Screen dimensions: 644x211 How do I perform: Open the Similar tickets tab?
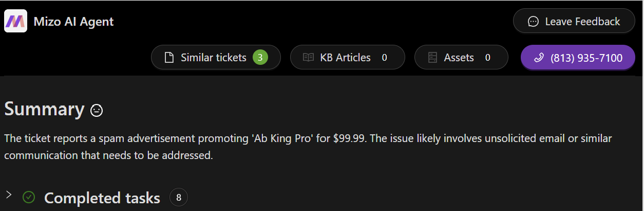click(x=213, y=58)
